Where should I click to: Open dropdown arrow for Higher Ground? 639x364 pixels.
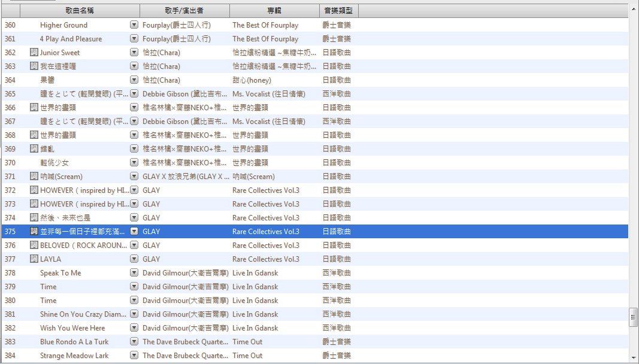pos(134,25)
